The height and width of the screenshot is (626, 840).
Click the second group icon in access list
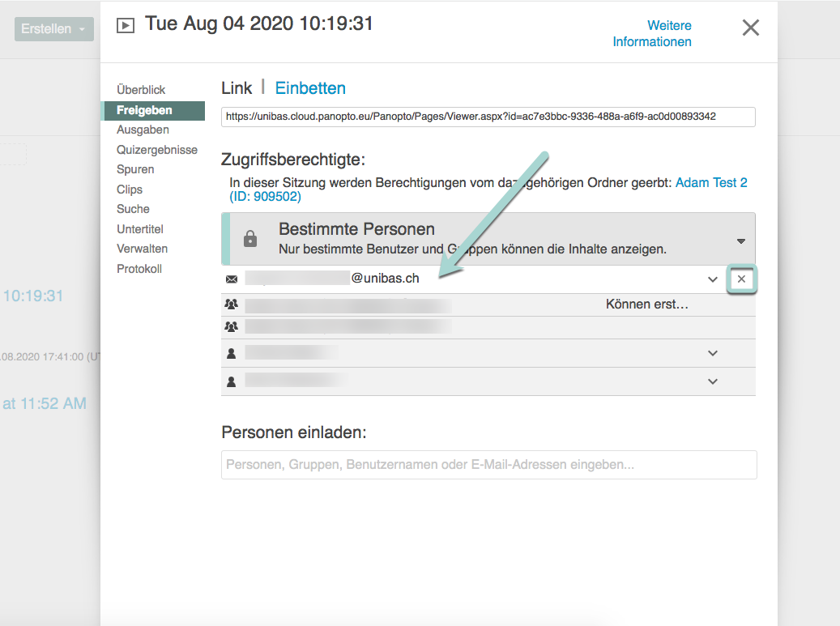coord(232,326)
